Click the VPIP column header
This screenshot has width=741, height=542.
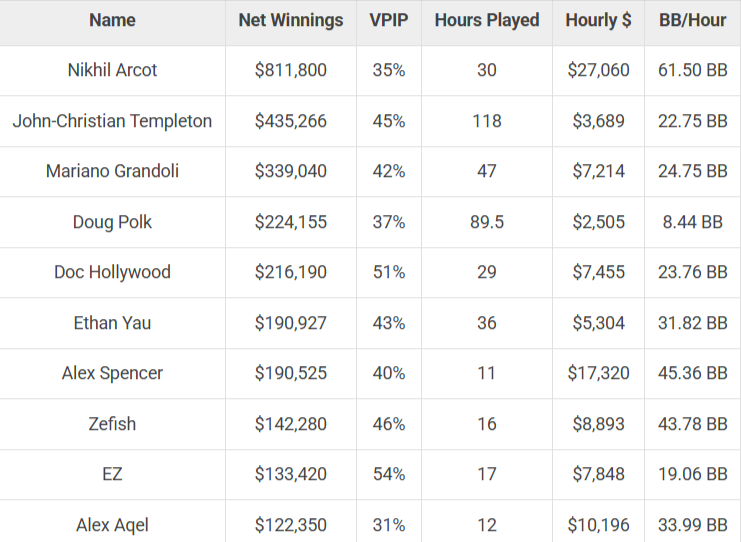click(388, 20)
